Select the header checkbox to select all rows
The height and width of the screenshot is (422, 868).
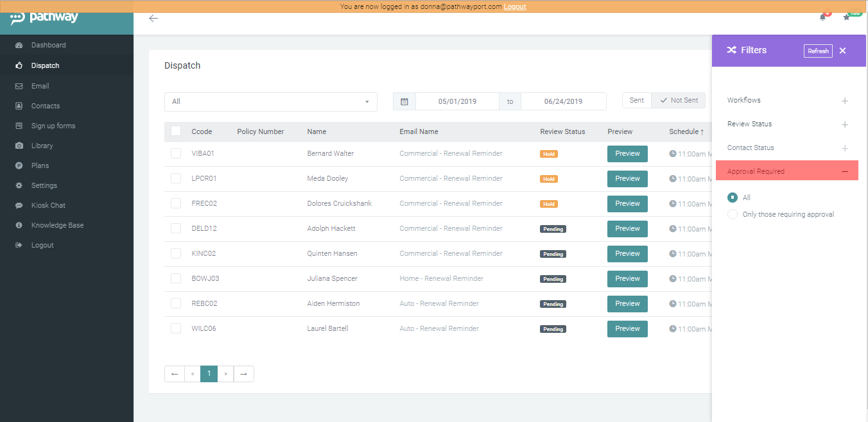[175, 130]
